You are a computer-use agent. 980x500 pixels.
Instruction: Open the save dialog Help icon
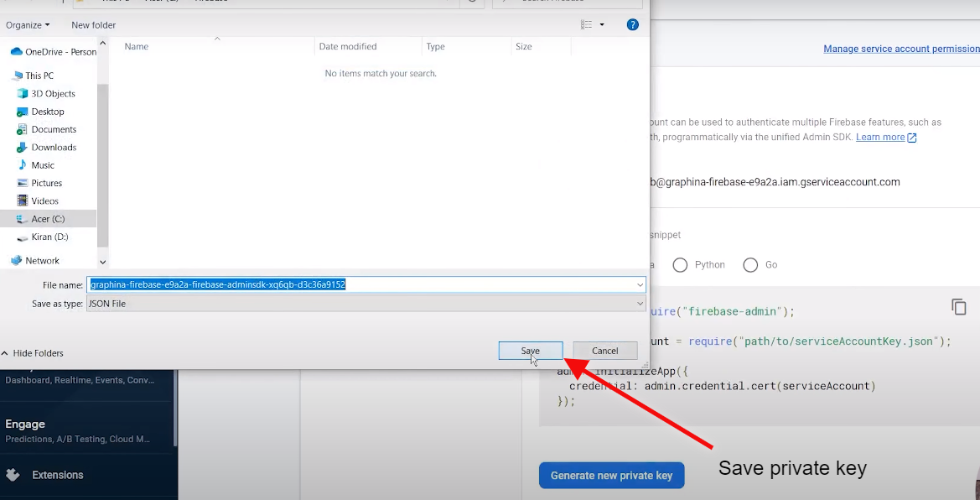coord(632,25)
